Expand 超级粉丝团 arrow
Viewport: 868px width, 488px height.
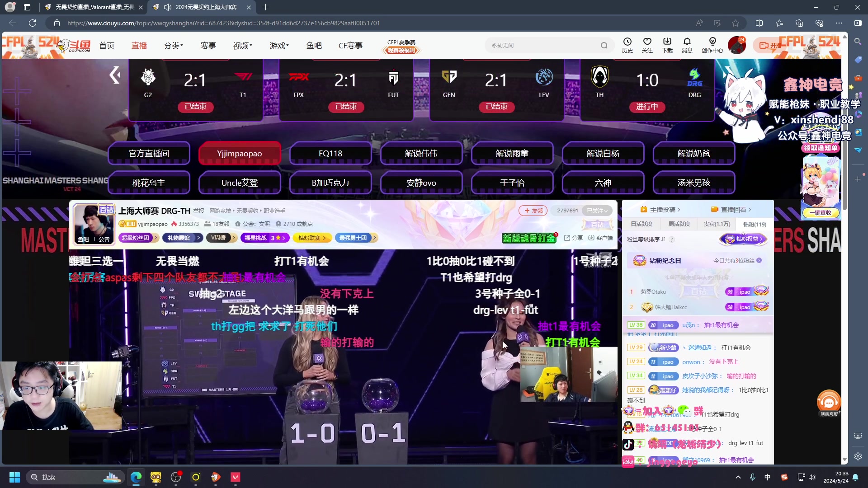[156, 238]
